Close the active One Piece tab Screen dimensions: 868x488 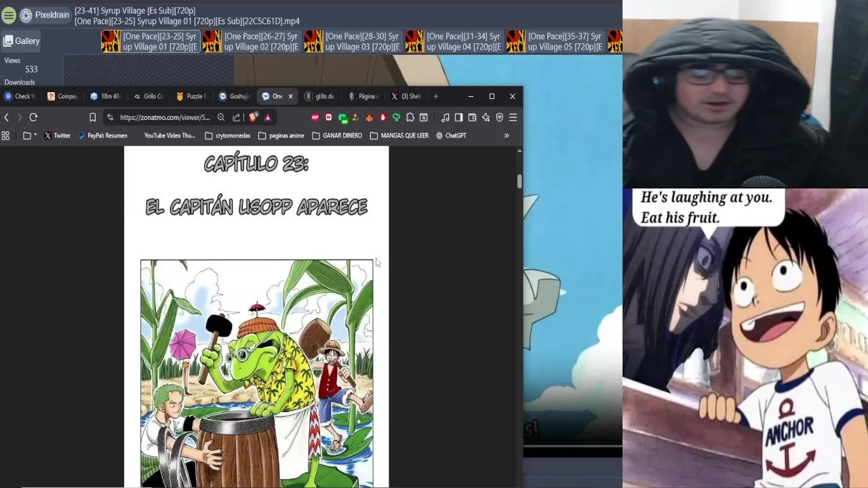(290, 96)
